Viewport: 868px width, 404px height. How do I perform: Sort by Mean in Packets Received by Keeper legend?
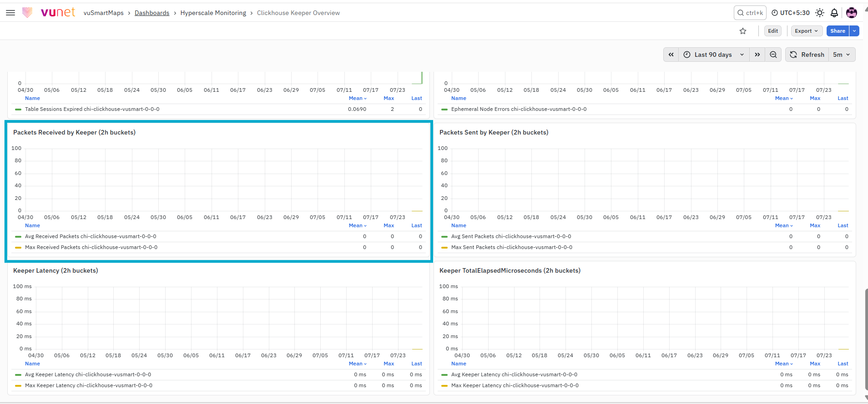pyautogui.click(x=358, y=225)
